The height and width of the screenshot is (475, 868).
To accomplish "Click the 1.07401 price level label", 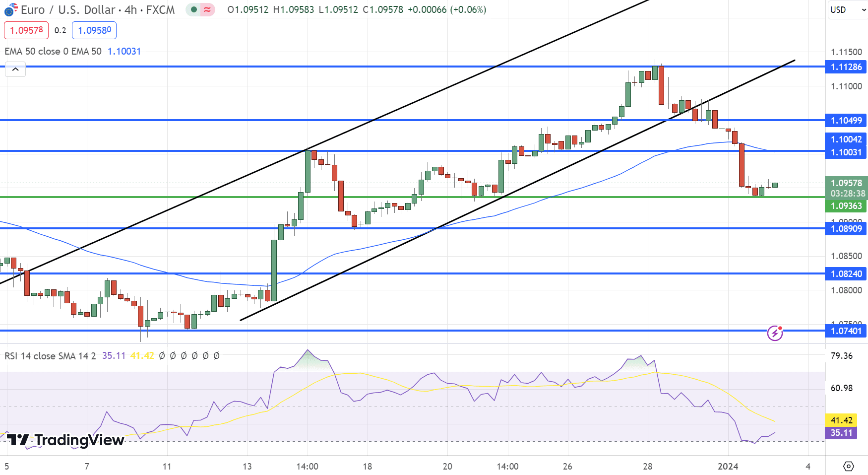I will pos(846,331).
